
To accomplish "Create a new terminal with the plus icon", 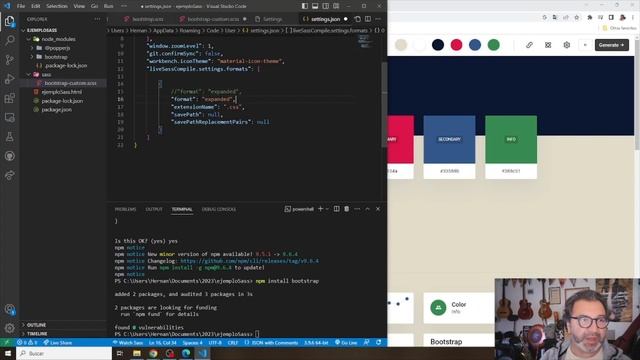I will 320,209.
